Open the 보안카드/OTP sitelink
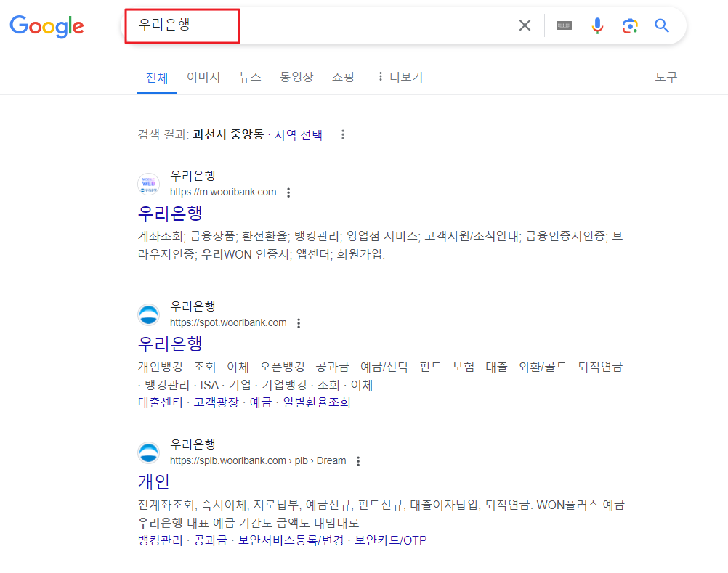This screenshot has width=728, height=573. 390,540
